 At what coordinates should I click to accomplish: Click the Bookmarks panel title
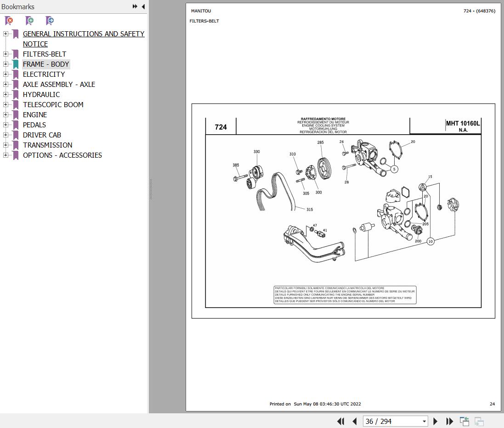[17, 7]
